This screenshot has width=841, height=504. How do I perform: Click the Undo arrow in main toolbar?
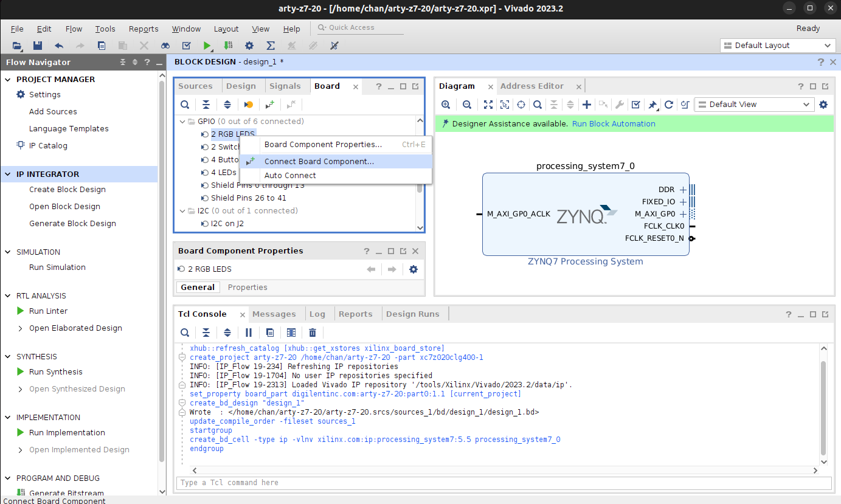click(59, 46)
